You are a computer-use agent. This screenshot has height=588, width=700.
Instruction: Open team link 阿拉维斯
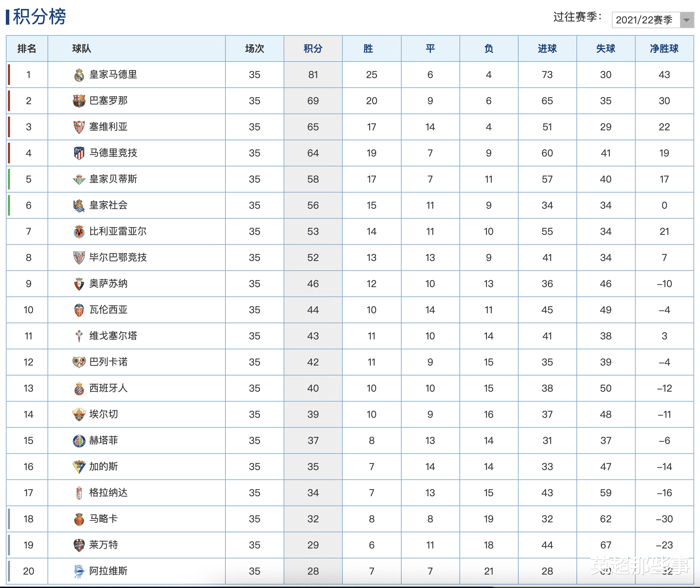(108, 571)
